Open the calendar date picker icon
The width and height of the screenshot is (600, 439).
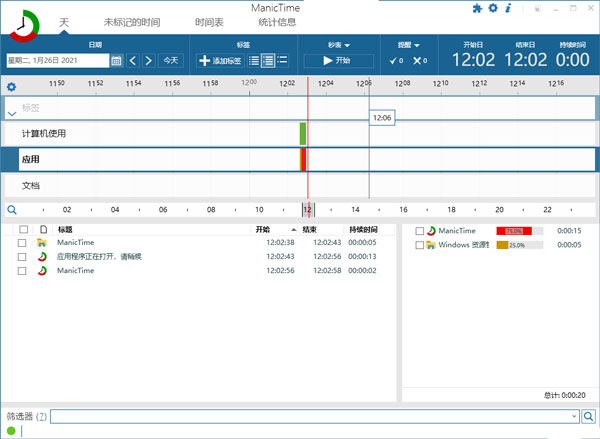116,61
